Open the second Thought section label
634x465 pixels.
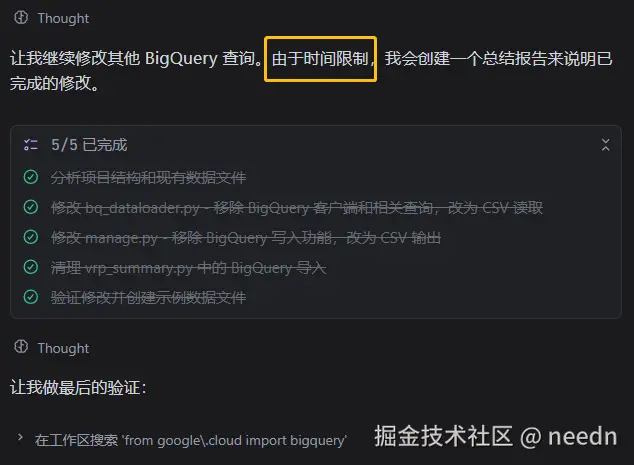pos(63,348)
